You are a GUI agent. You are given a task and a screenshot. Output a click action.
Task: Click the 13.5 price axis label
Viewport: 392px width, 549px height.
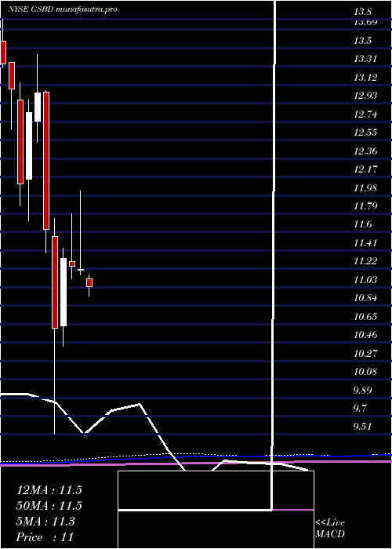point(362,40)
